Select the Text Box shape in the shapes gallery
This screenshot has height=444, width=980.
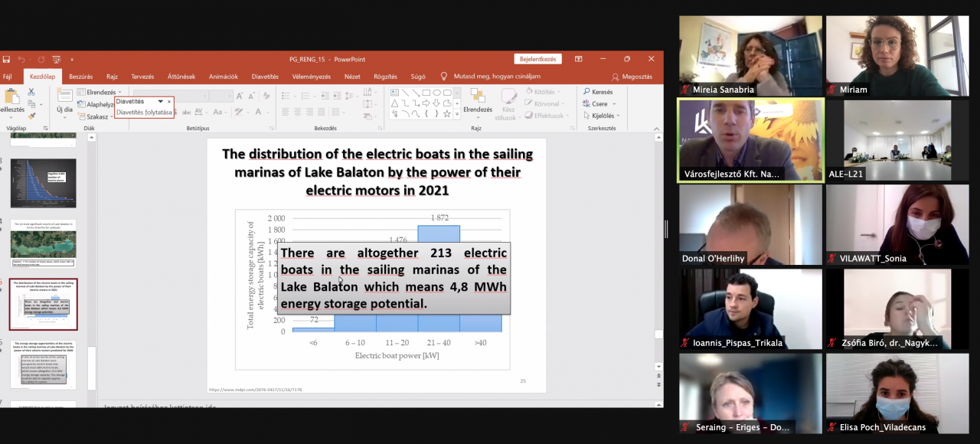395,93
